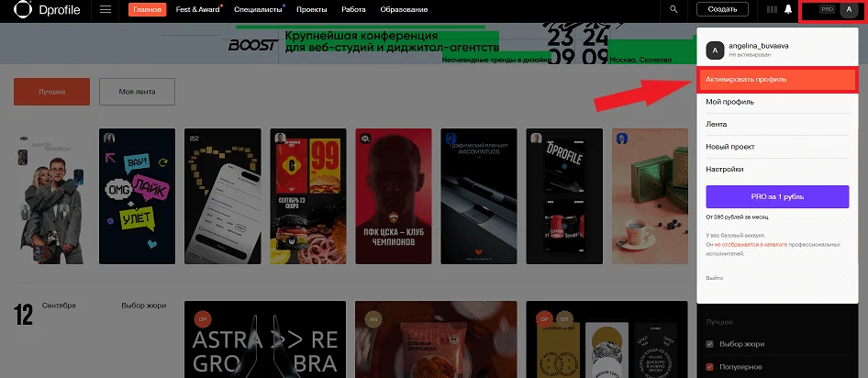Open the green tea packaging card
This screenshot has width=868, height=378.
650,196
